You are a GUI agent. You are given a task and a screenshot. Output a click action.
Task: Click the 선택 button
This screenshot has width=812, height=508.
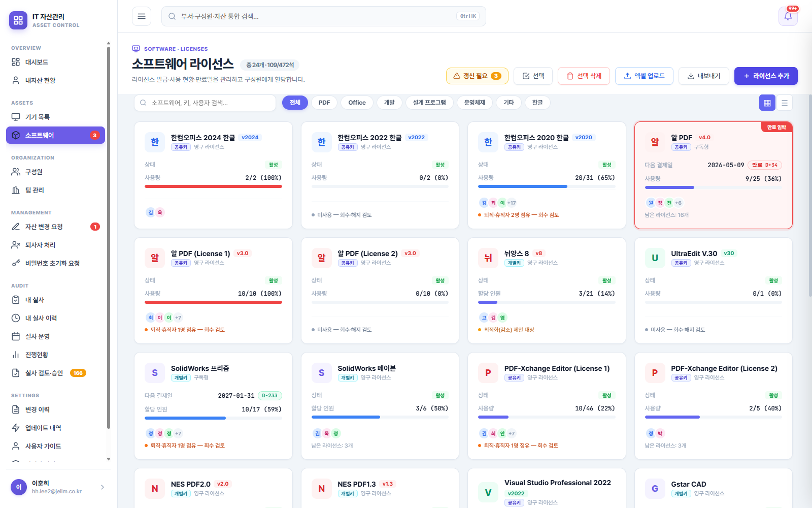pyautogui.click(x=533, y=76)
